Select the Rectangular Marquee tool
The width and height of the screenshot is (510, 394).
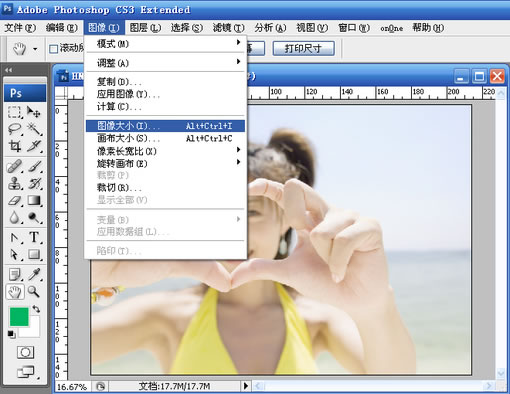click(x=15, y=112)
